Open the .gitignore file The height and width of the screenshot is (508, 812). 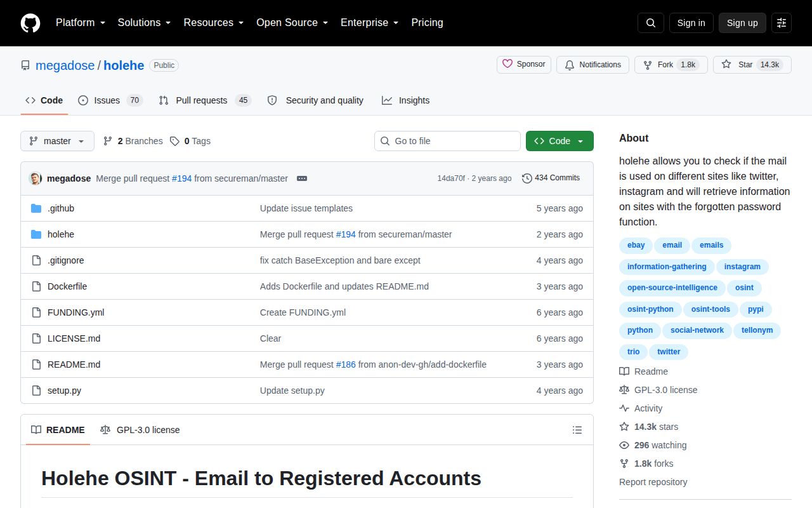point(66,260)
